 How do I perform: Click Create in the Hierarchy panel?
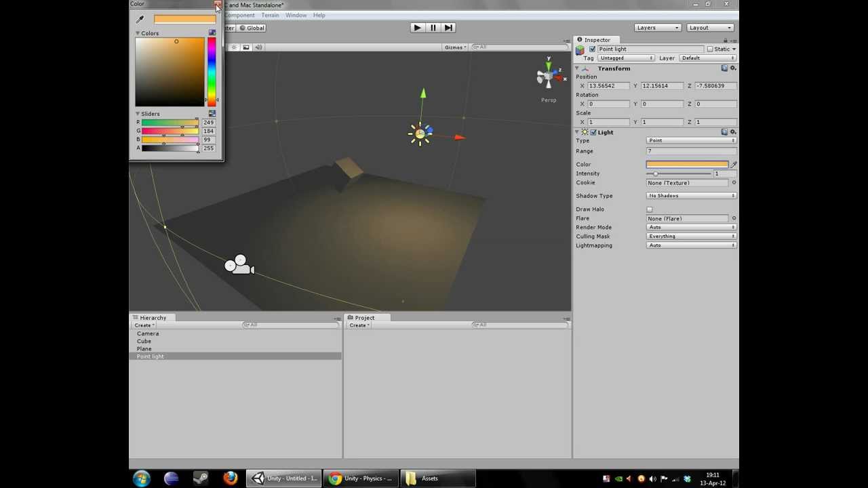coord(144,325)
